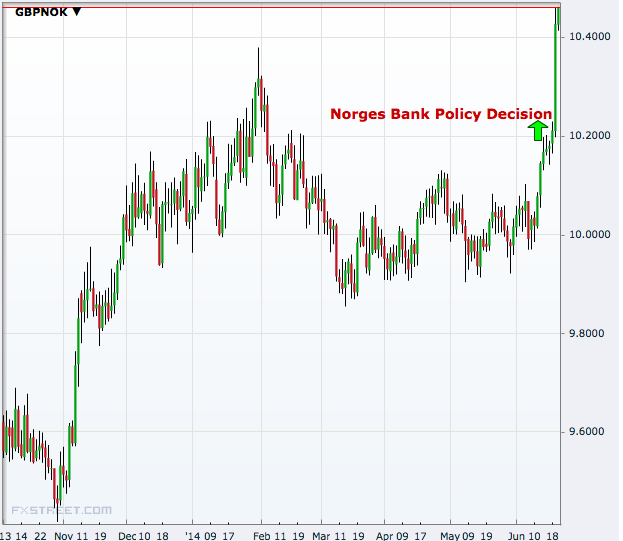Screen dimensions: 623x541
Task: Click the May date axis label
Action: 451,536
